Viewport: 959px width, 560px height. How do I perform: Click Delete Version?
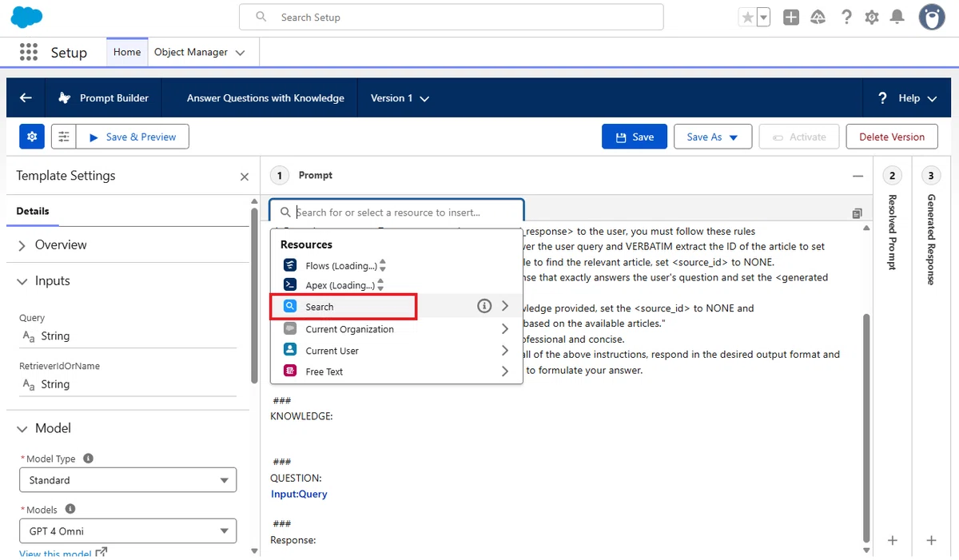click(x=892, y=137)
